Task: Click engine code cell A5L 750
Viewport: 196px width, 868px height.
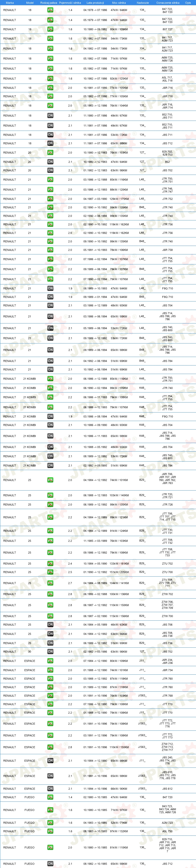Action: point(167,831)
